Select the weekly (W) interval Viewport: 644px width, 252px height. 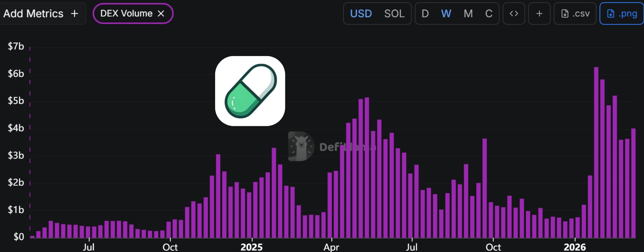pos(446,14)
